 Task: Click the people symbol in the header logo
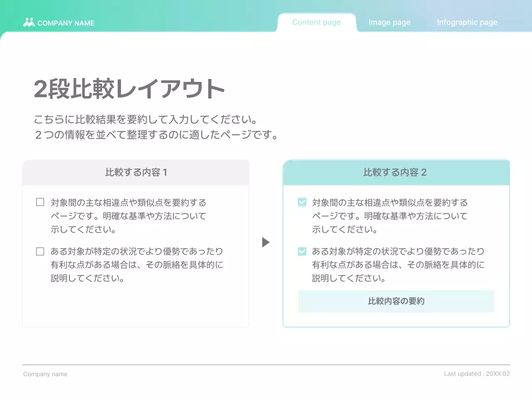coord(29,23)
